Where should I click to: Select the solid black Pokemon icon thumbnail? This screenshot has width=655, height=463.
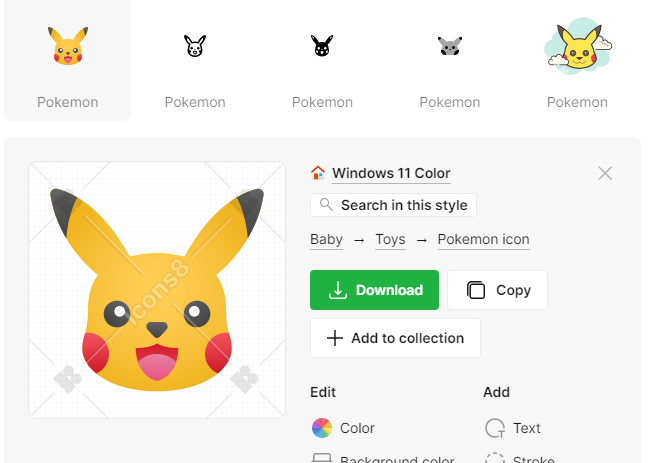pos(322,46)
